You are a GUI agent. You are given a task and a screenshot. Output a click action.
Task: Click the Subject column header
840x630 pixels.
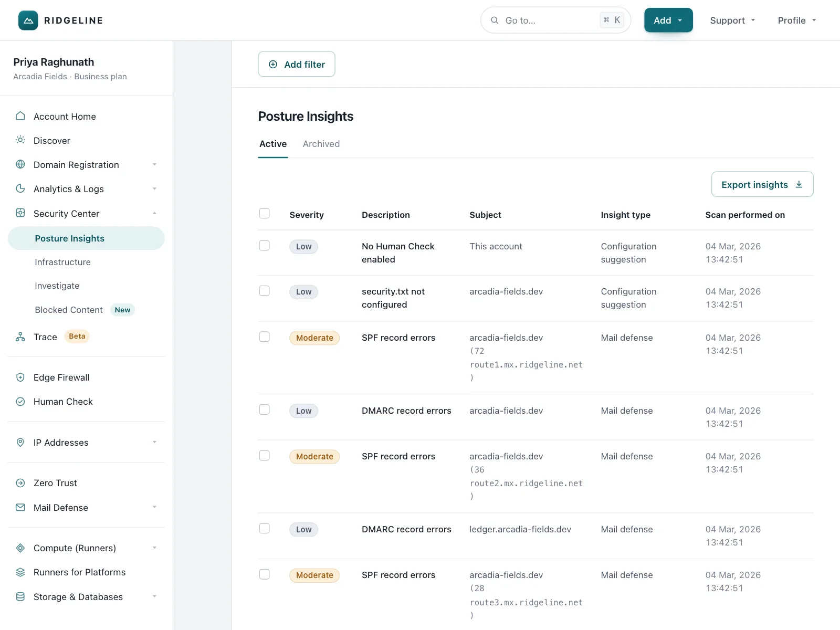pos(486,215)
